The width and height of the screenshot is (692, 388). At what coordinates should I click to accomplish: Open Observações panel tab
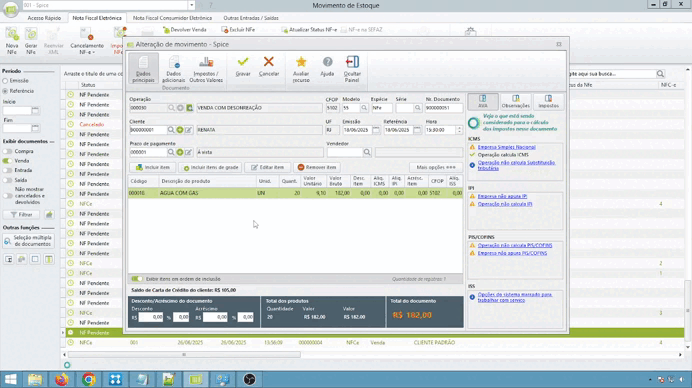[515, 102]
